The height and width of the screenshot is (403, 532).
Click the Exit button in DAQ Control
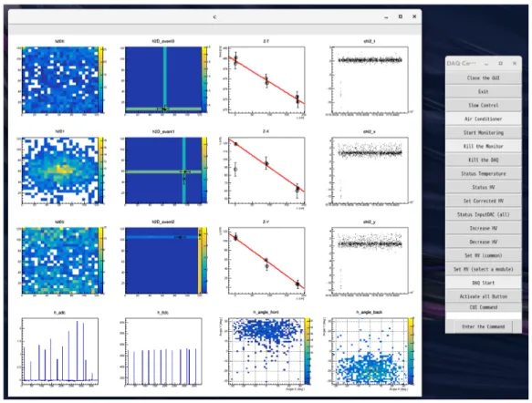click(x=483, y=91)
